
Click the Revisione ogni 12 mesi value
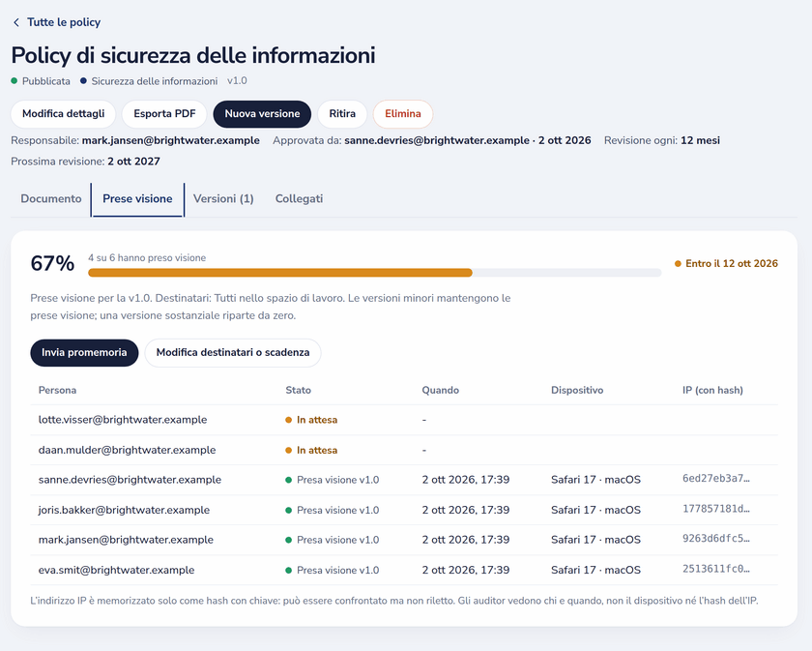tap(700, 140)
